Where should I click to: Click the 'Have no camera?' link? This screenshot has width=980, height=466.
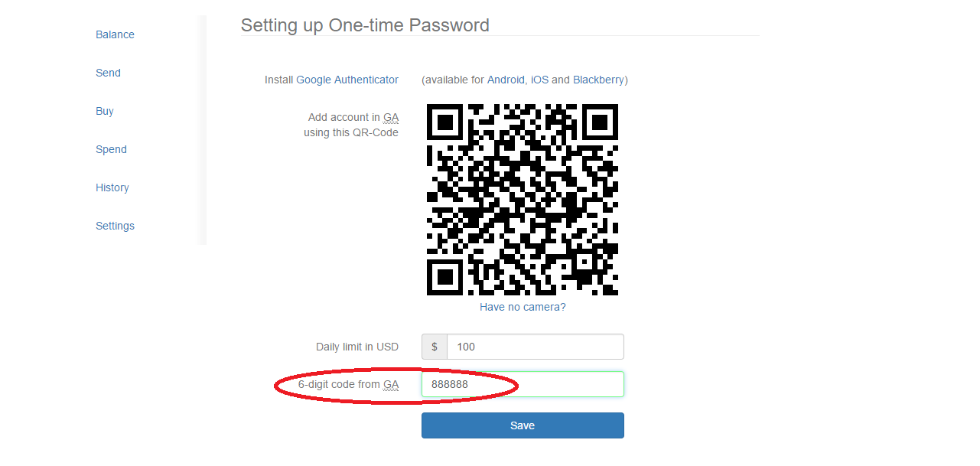tap(523, 307)
